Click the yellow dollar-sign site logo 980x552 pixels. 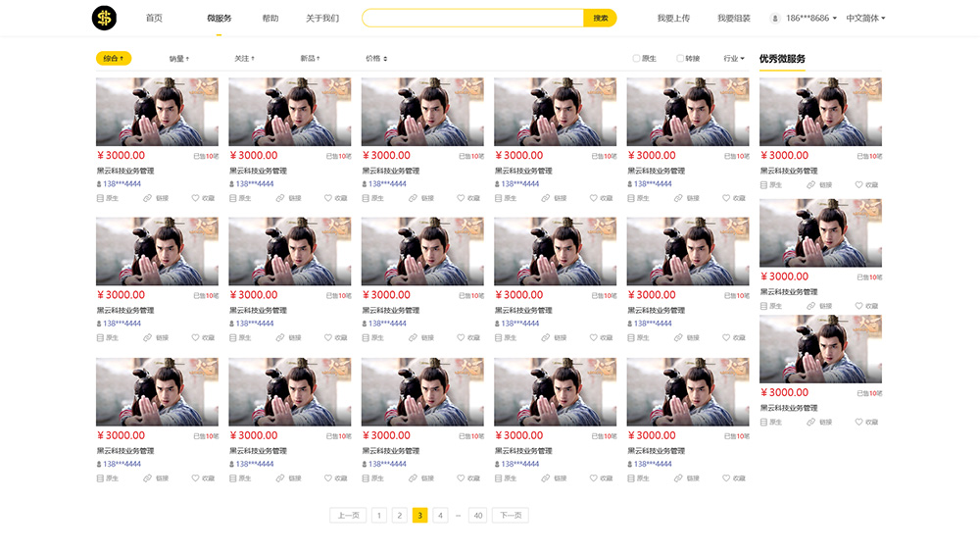(x=105, y=18)
